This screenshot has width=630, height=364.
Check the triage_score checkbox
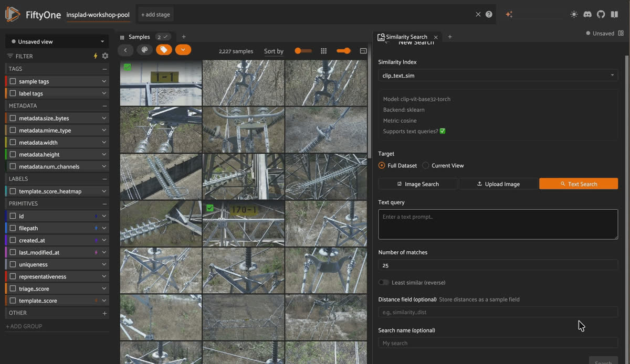[13, 288]
